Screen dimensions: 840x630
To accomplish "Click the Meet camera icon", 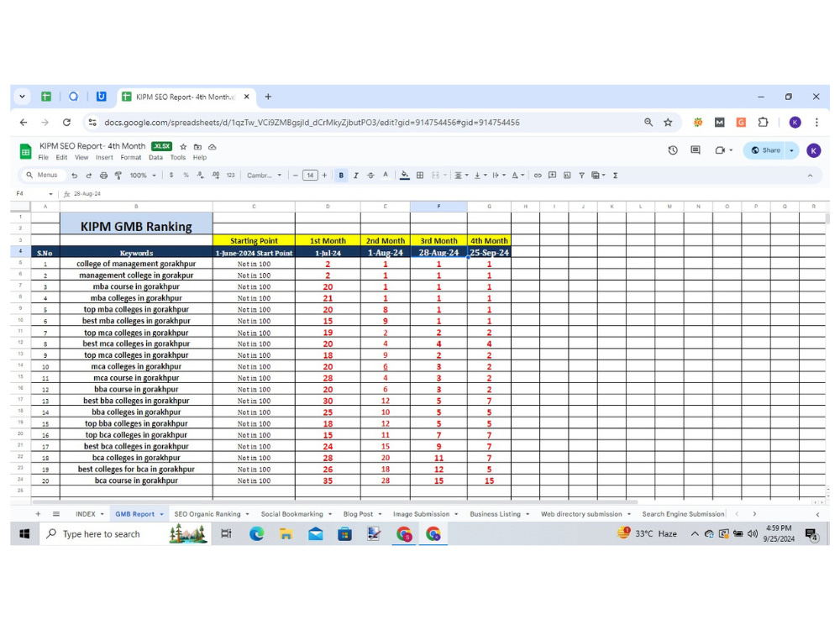I will pos(720,150).
